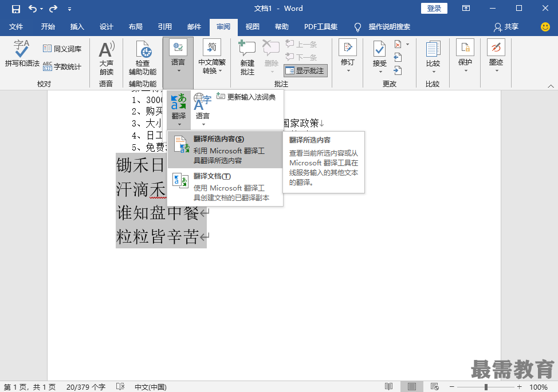Click the proofing errors status icon

click(120, 387)
